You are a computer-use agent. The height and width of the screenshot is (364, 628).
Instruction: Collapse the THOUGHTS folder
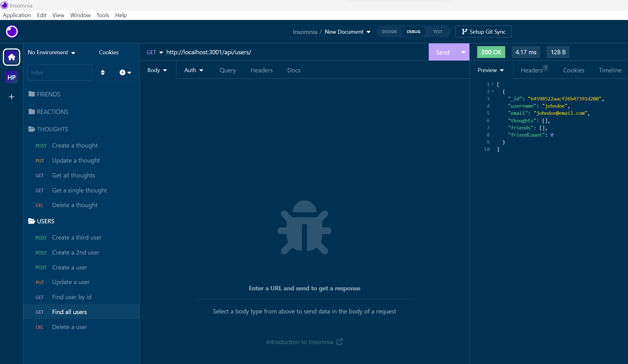(x=52, y=129)
